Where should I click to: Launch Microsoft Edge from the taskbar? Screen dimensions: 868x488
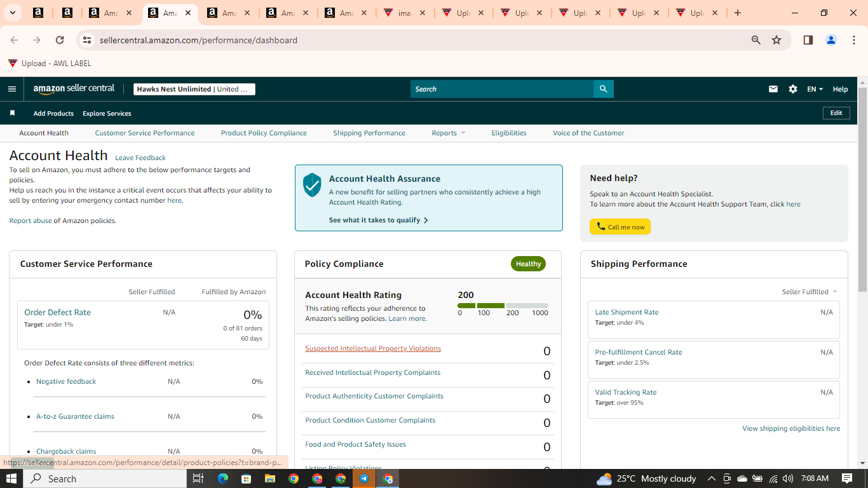click(x=222, y=478)
